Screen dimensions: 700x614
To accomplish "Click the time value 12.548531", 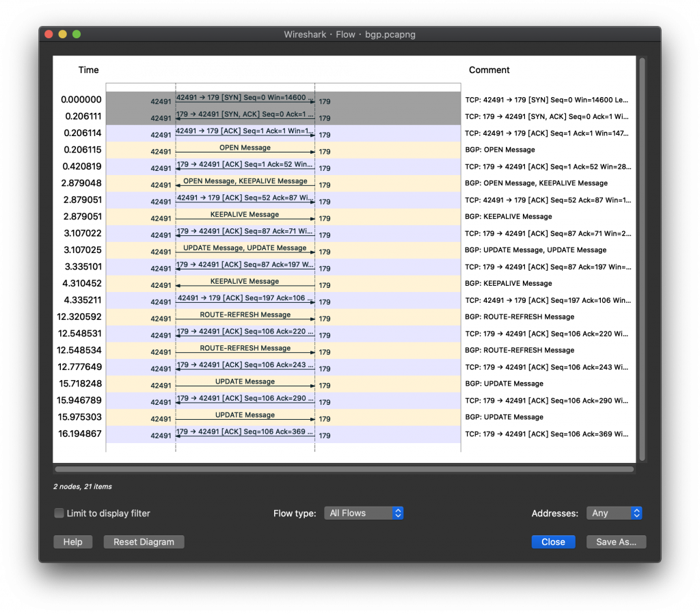I will tap(80, 334).
